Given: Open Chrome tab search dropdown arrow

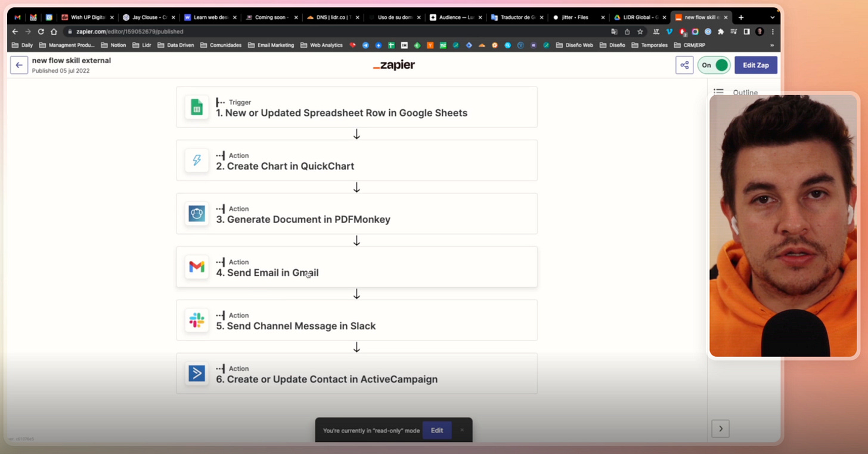Looking at the screenshot, I should [773, 17].
